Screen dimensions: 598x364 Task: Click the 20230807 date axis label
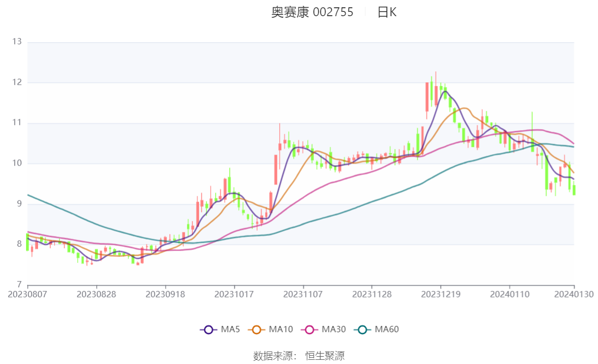[28, 295]
